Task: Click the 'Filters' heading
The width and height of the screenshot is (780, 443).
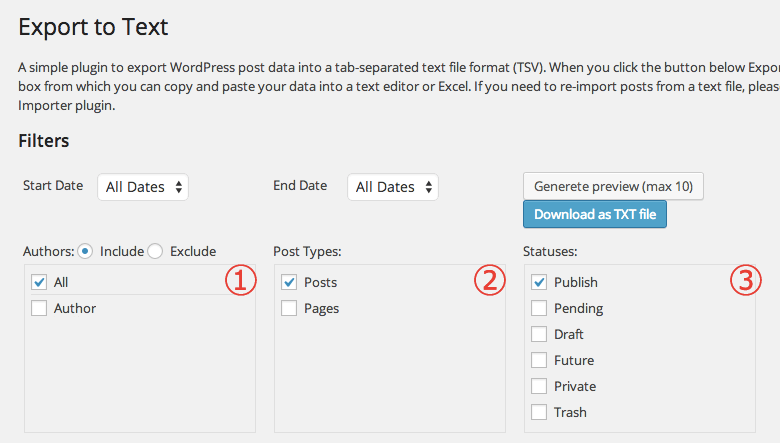Action: 44,141
